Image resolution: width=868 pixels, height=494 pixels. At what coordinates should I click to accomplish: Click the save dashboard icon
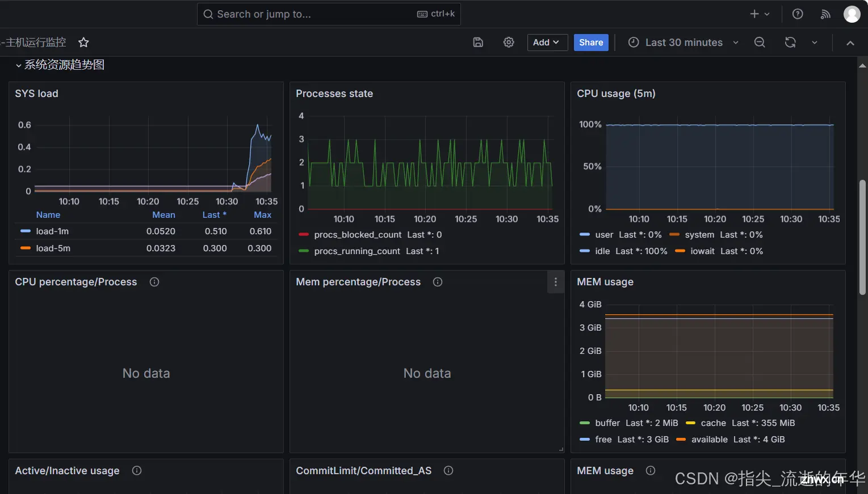pos(478,43)
